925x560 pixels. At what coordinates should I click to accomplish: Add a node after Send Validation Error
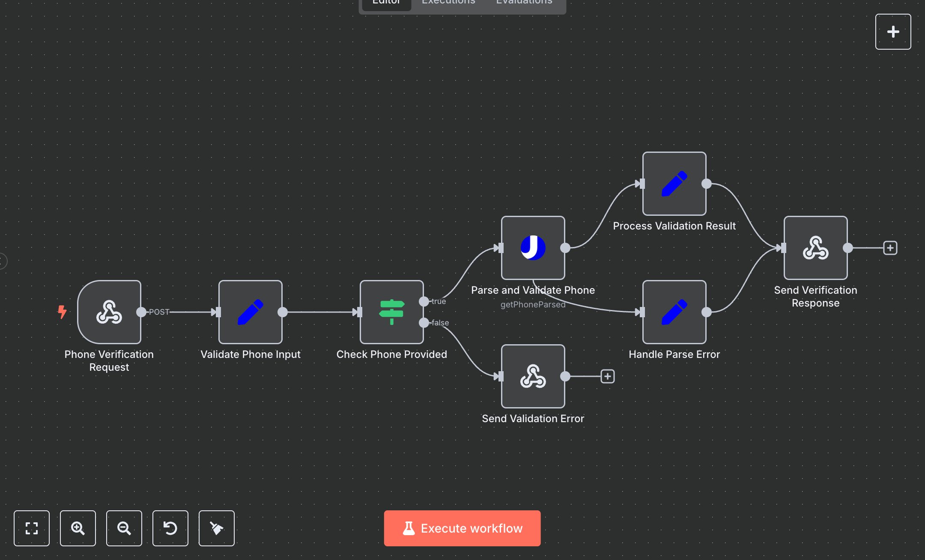(607, 376)
